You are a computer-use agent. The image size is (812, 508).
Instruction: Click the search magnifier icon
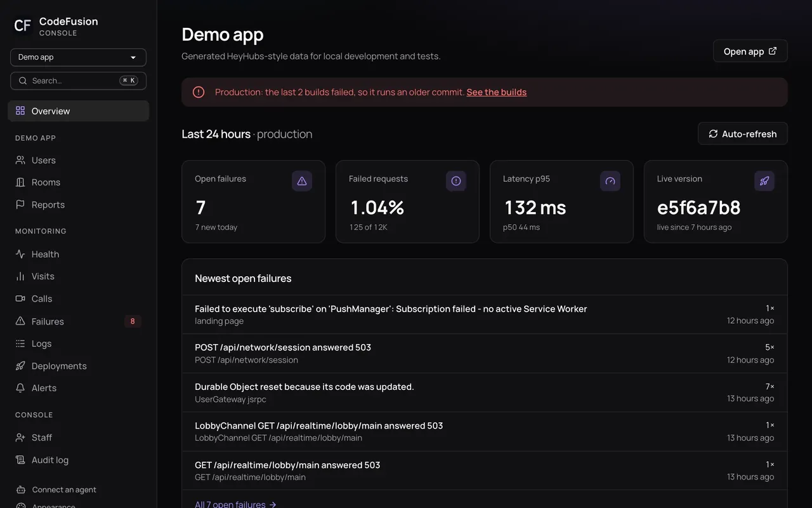23,81
